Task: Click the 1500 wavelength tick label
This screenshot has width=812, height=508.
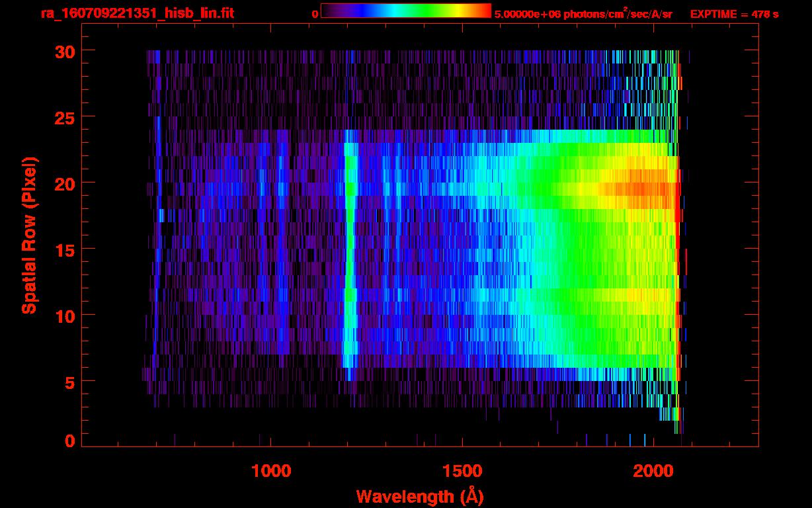Action: tap(462, 471)
